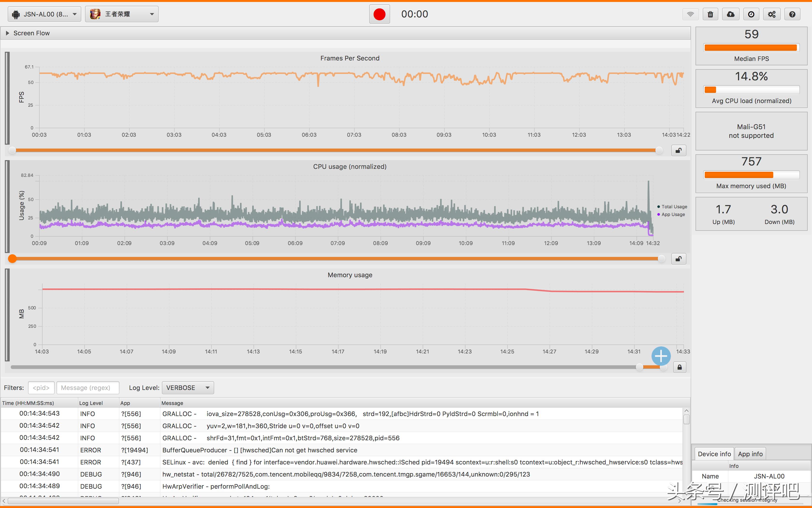Click the Message regex filter field

click(88, 388)
